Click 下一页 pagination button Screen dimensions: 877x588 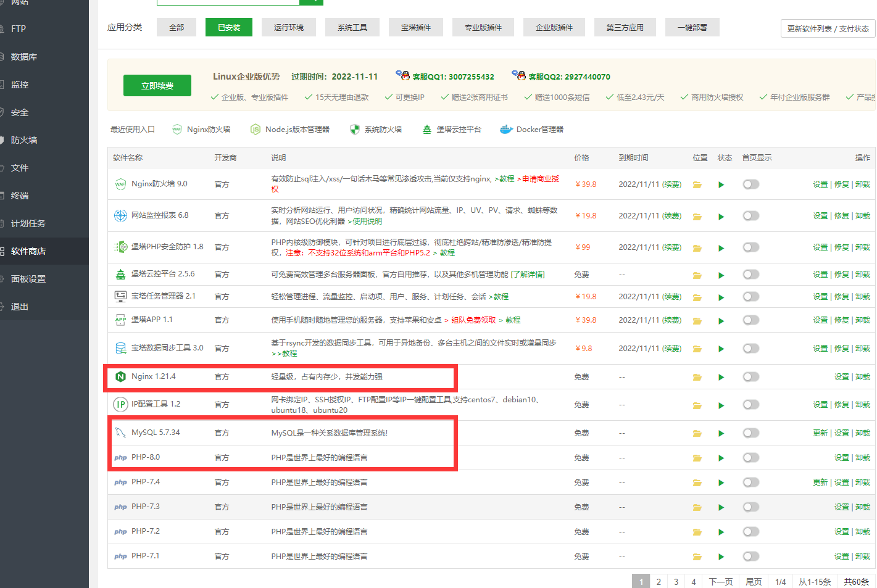[x=721, y=582]
